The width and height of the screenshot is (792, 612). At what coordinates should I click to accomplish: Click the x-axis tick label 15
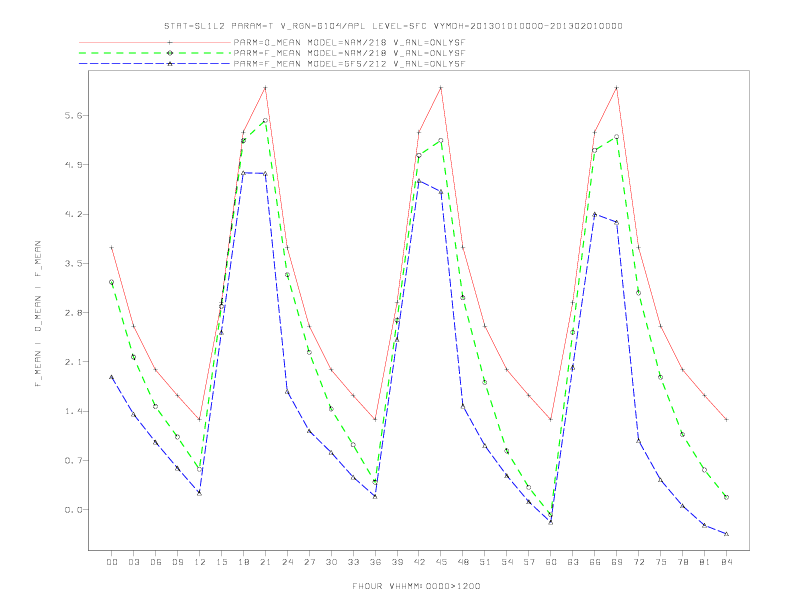[x=222, y=562]
